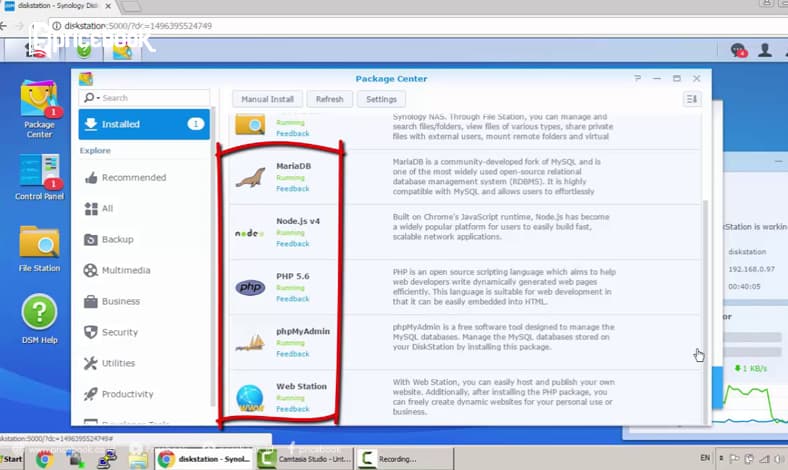Click the Manual Install button
788x470 pixels.
(x=267, y=99)
